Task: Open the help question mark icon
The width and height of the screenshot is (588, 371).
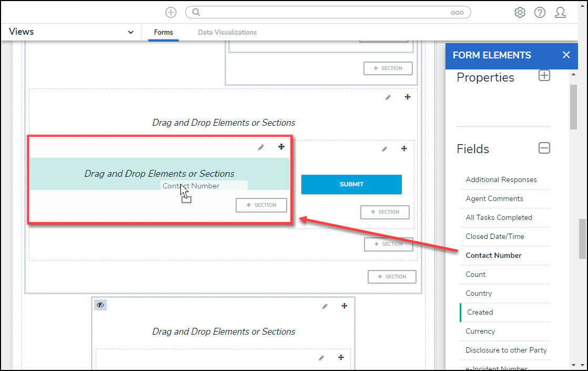Action: pos(540,13)
